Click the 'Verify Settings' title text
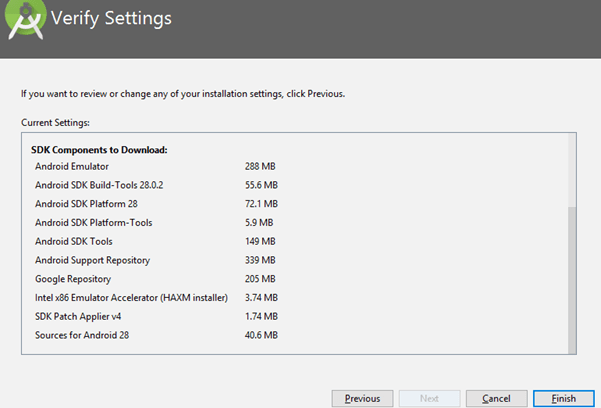601x408 pixels. pos(111,18)
